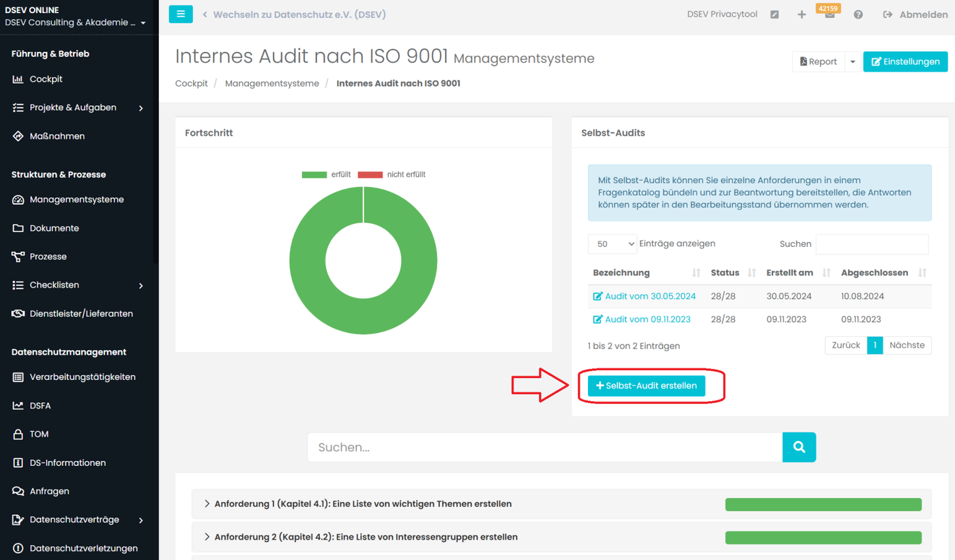Click the magnifier search button
The height and width of the screenshot is (560, 955).
(799, 447)
